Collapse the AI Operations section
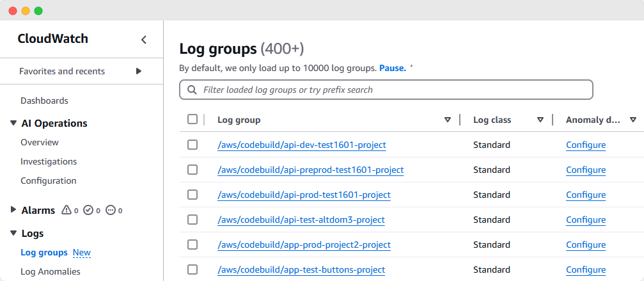Screen dimensions: 644x281 [13, 124]
